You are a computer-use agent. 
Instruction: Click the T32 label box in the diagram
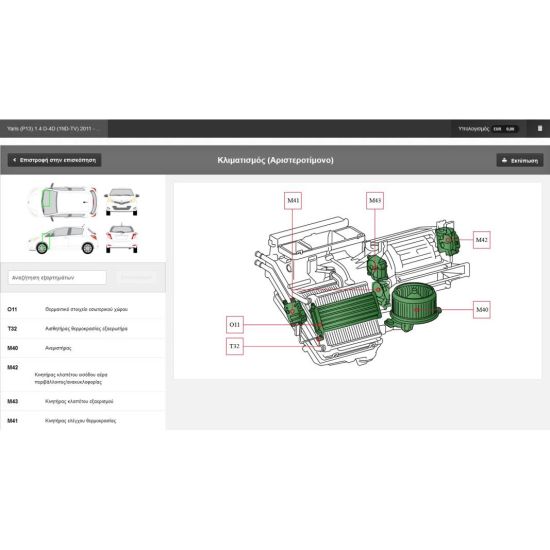point(235,346)
